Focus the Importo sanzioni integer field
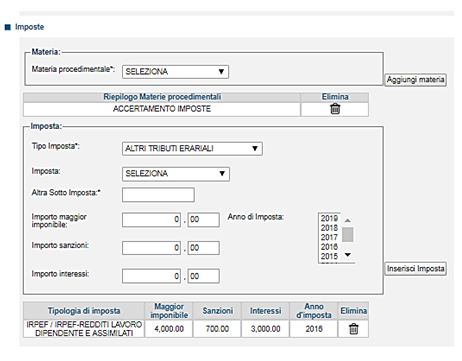 tap(151, 248)
